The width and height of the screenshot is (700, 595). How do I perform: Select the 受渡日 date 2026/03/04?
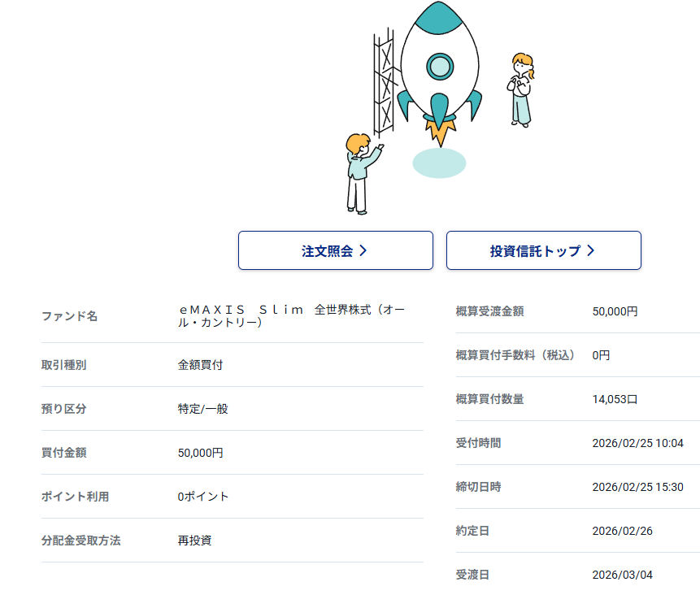pyautogui.click(x=622, y=575)
